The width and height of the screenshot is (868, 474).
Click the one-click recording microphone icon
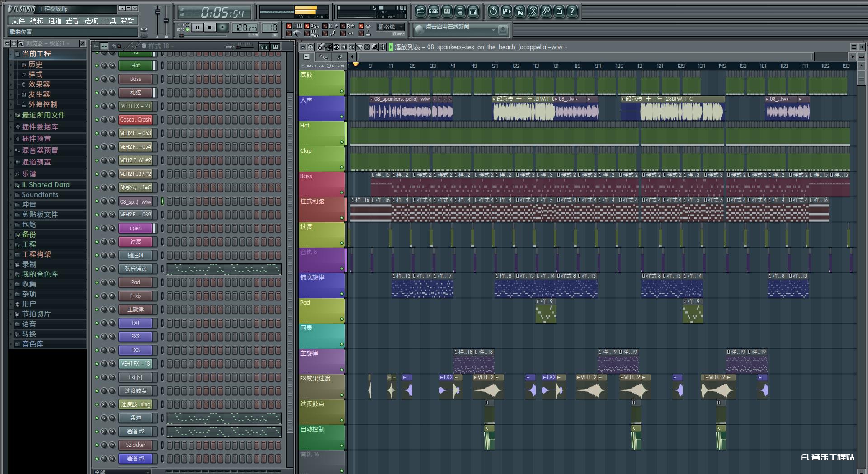click(x=546, y=11)
